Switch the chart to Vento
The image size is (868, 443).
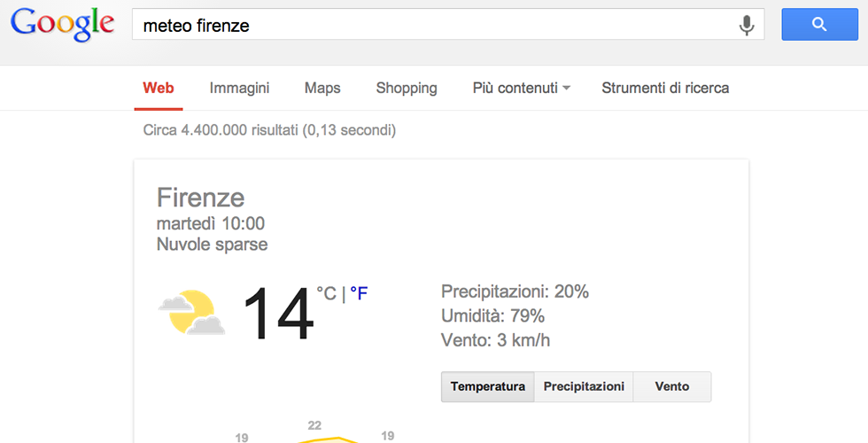672,386
